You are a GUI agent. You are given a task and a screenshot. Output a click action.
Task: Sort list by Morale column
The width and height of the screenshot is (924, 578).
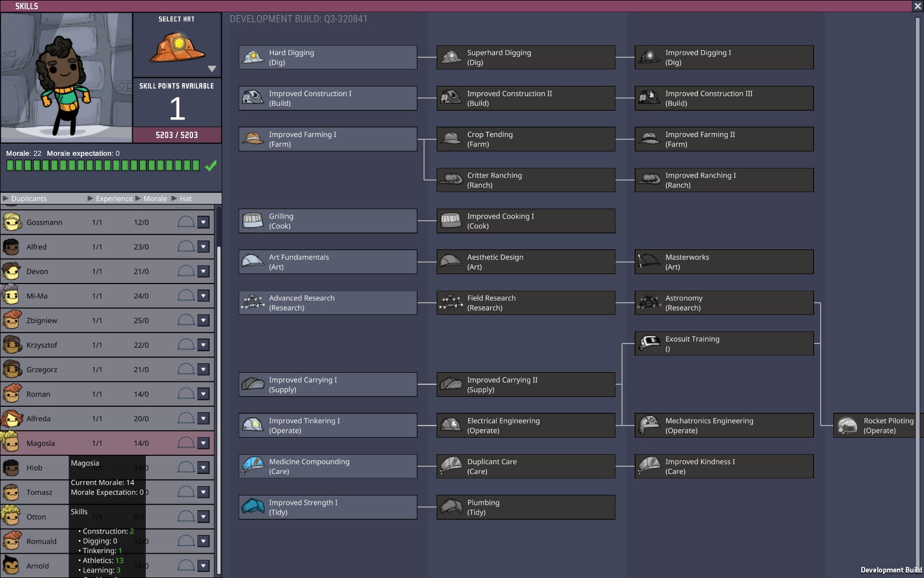pyautogui.click(x=155, y=199)
